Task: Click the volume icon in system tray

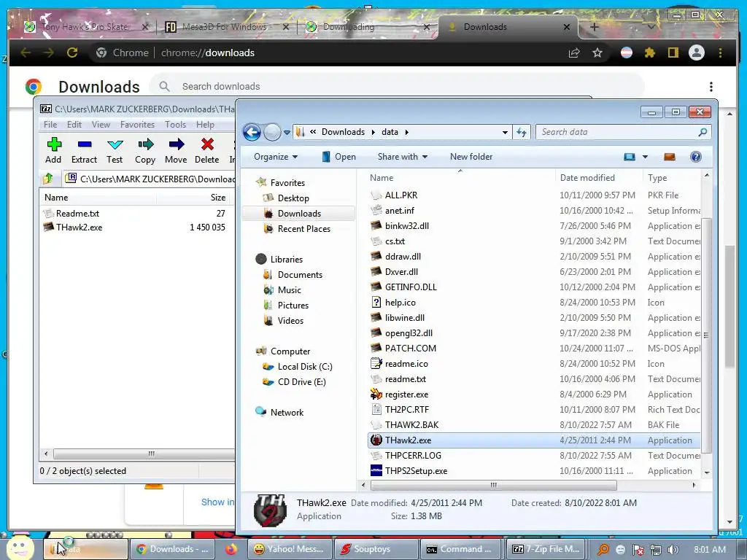Action: click(673, 550)
